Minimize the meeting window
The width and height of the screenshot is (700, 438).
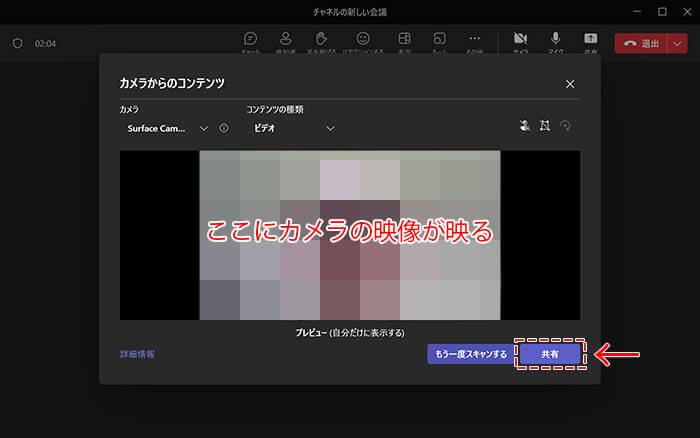pyautogui.click(x=637, y=12)
